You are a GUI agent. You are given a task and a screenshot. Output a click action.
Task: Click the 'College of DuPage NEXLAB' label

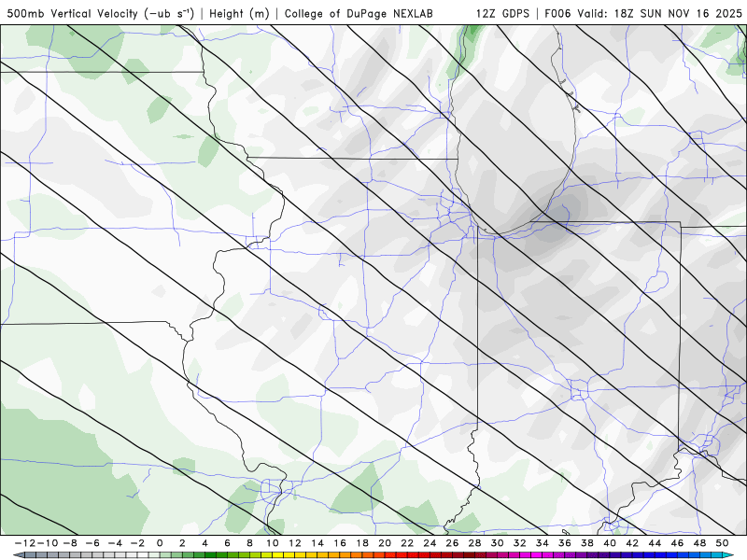click(x=359, y=13)
